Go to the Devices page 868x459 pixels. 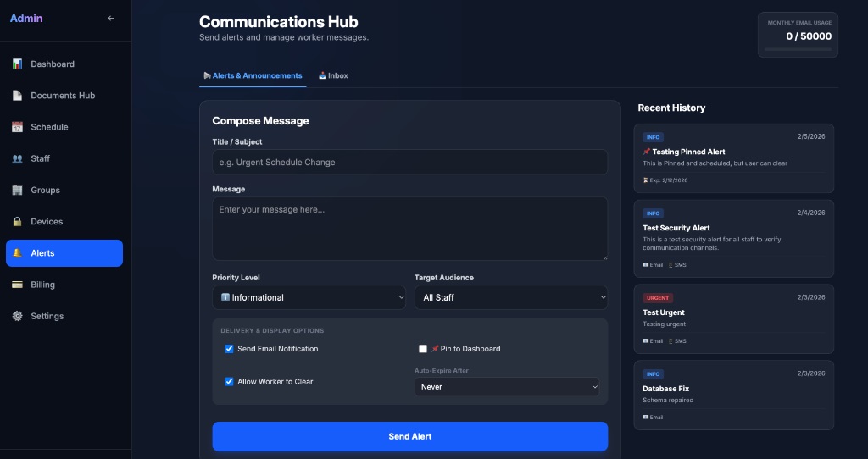pyautogui.click(x=64, y=222)
